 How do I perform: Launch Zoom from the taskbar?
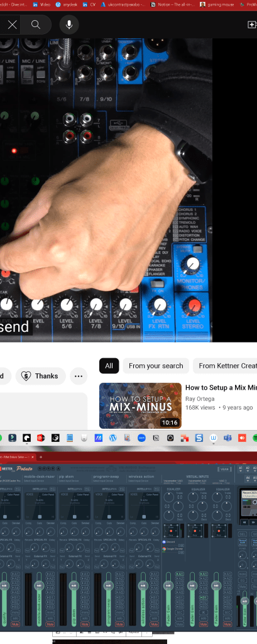[x=141, y=438]
